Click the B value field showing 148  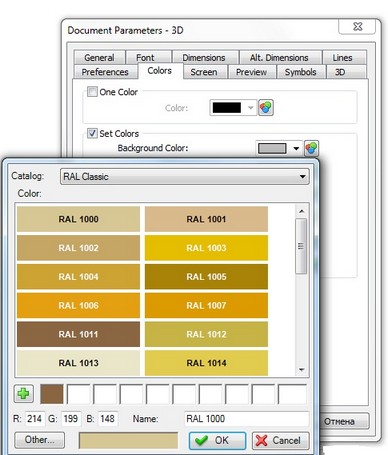pos(108,419)
